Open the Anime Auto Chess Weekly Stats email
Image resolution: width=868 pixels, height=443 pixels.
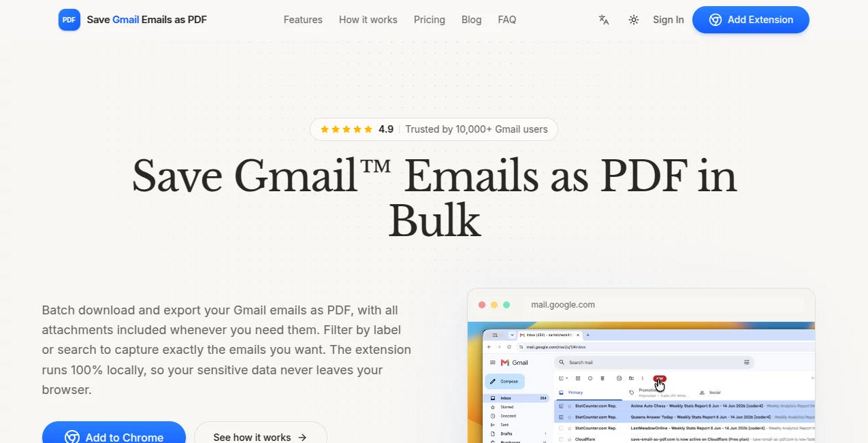[684, 406]
